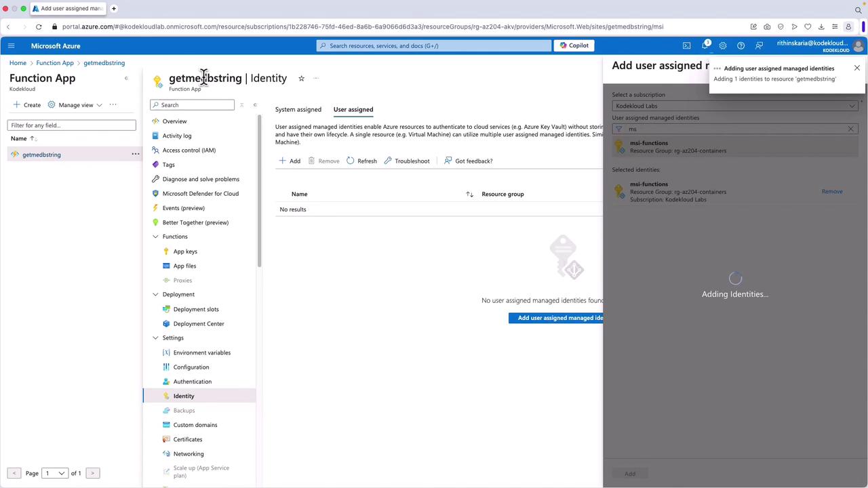Open the Select a subscription dropdown

pyautogui.click(x=735, y=106)
